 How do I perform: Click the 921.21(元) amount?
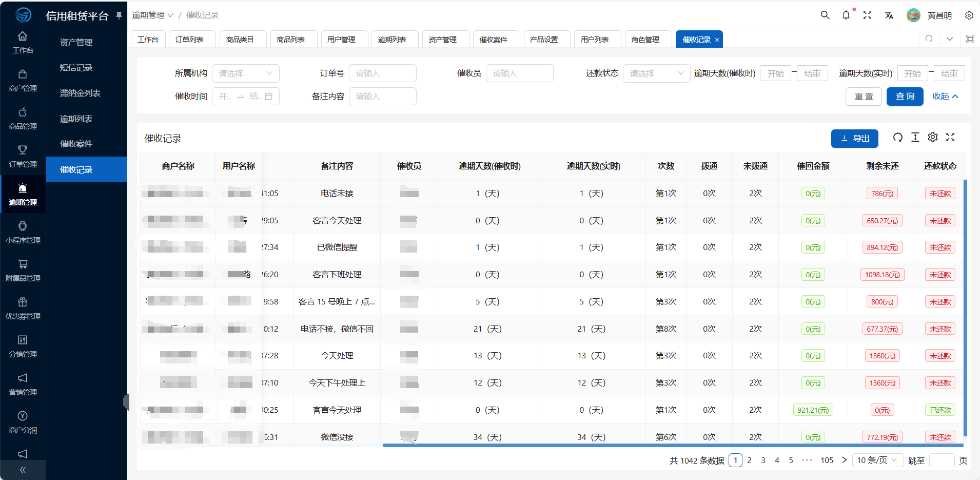pos(813,410)
